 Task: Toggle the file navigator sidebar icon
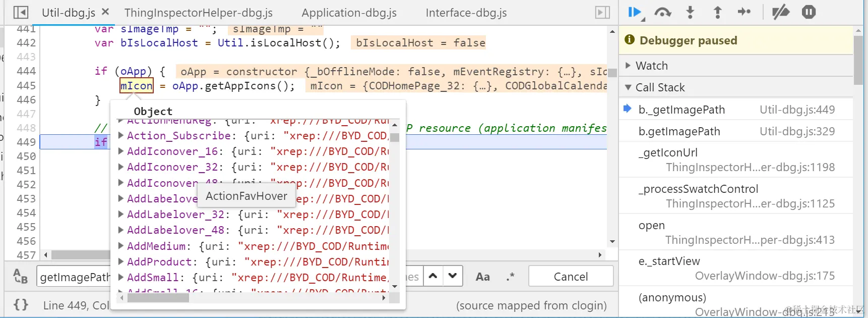tap(21, 13)
